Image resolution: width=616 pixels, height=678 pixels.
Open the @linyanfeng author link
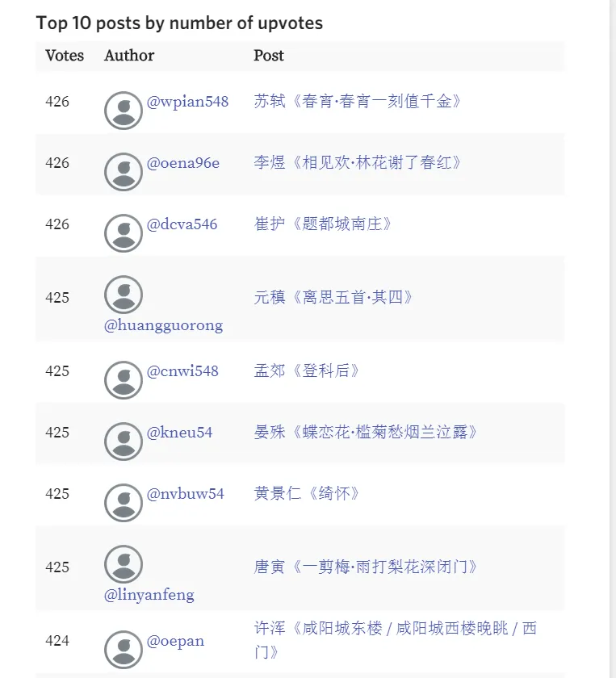149,595
